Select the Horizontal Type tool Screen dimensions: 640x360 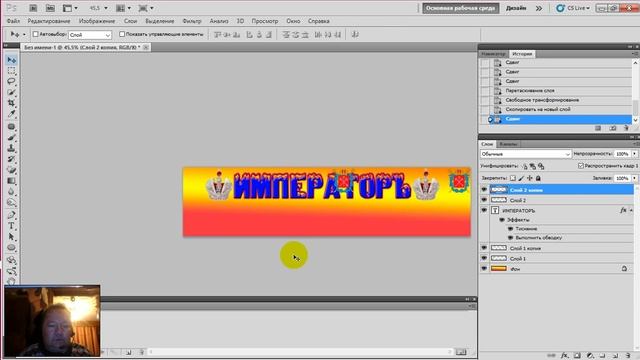[11, 226]
